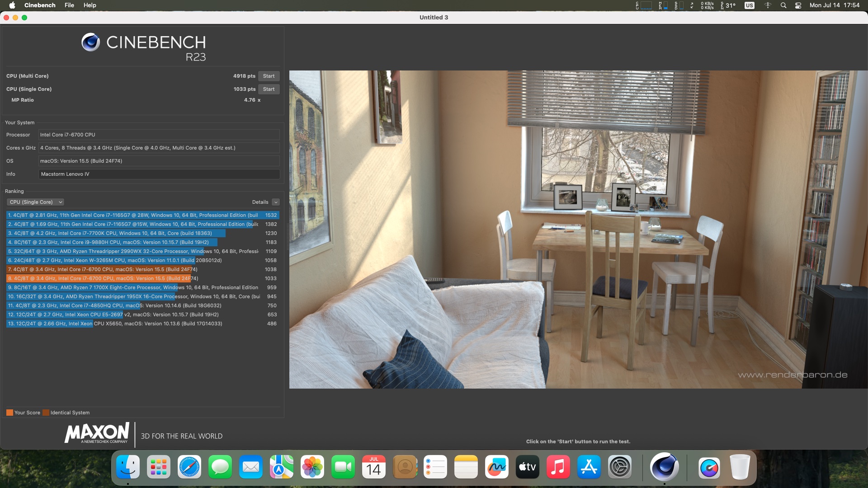Open Cinebench app in the Dock

click(664, 467)
